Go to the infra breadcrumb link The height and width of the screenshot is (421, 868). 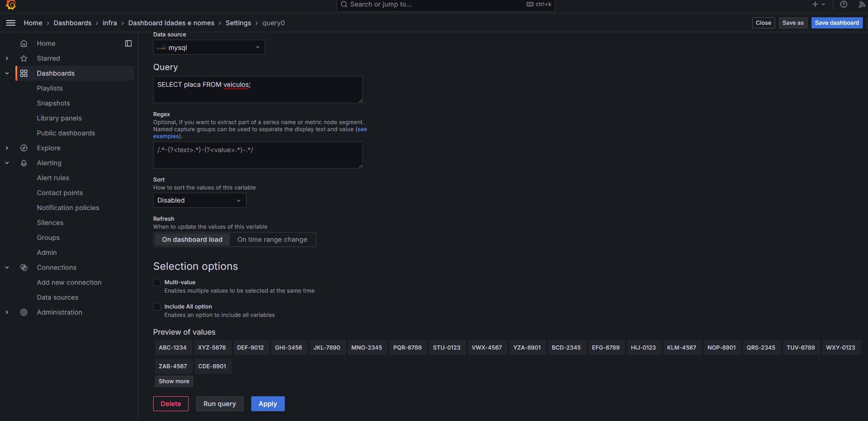point(110,23)
